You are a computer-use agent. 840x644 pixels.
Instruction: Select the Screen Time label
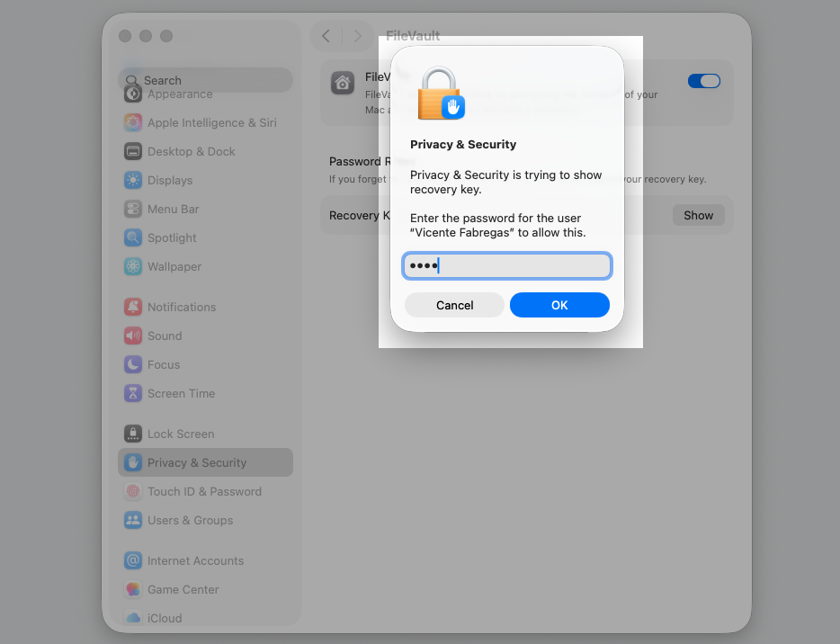pos(181,394)
